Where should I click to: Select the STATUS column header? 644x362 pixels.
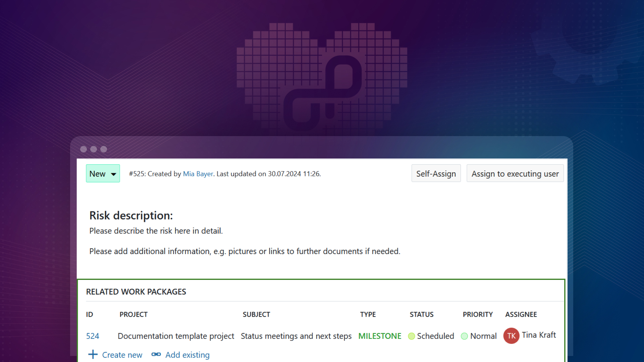(x=420, y=314)
